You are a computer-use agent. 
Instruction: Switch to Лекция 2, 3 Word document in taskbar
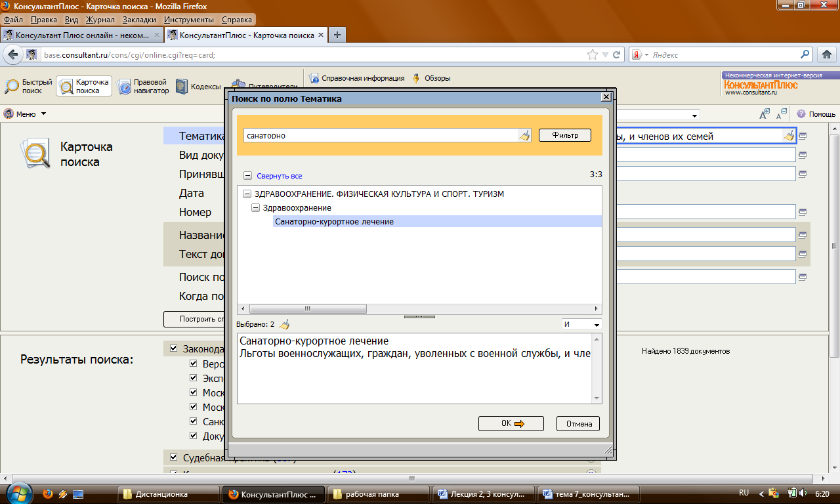484,494
